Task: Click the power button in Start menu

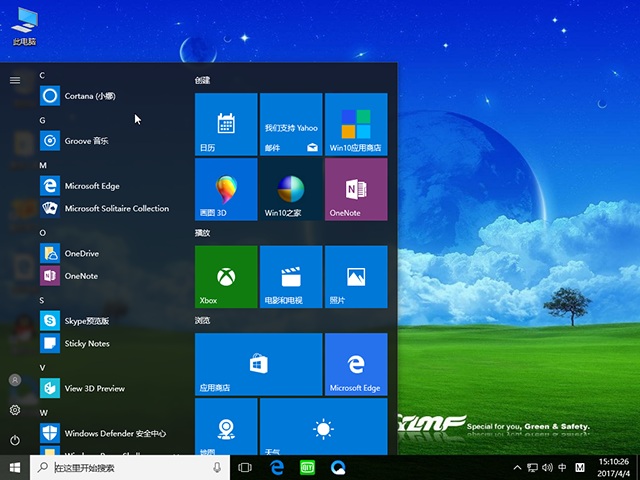Action: click(x=15, y=440)
